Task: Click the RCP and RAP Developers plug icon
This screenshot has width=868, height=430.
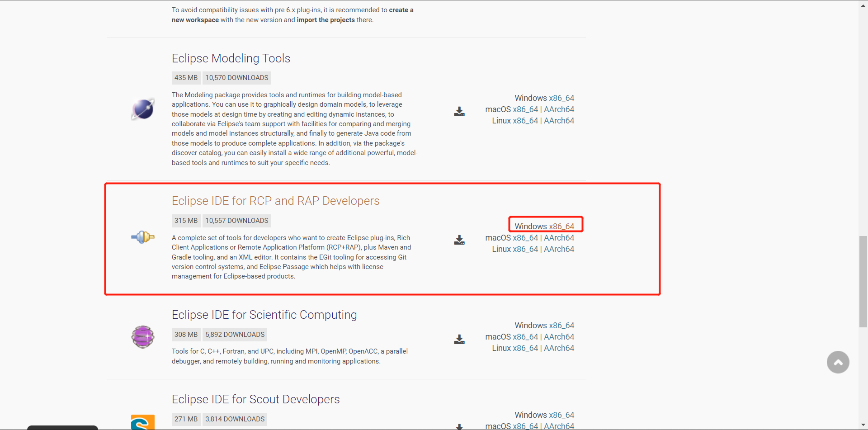Action: (x=143, y=237)
